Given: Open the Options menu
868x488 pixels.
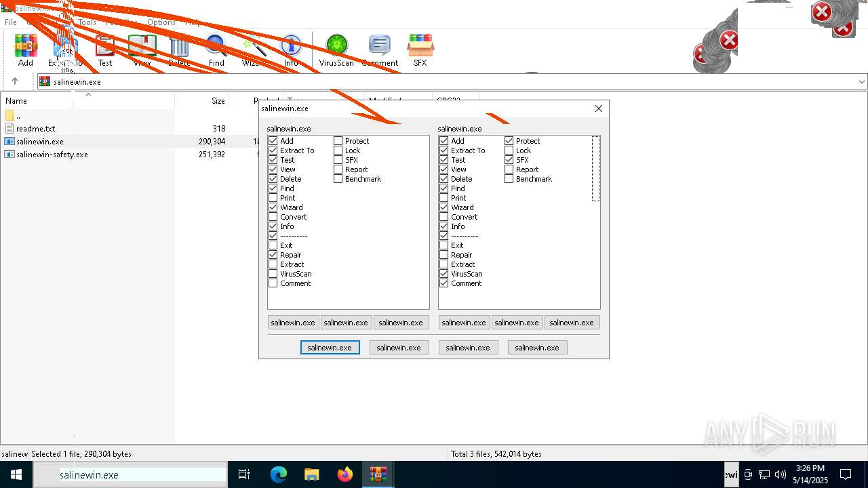Looking at the screenshot, I should (x=161, y=22).
